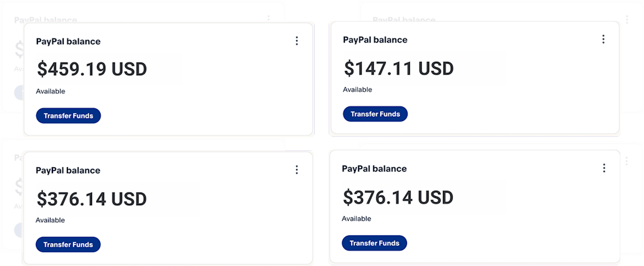The height and width of the screenshot is (266, 644).
Task: Click kebab menu on lower-right $376.14 card
Action: 604,168
